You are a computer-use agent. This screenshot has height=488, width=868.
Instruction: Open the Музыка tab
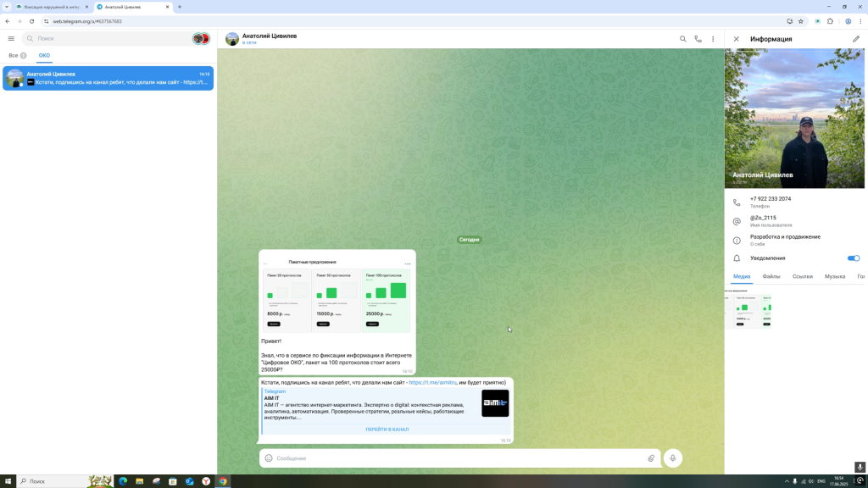834,276
